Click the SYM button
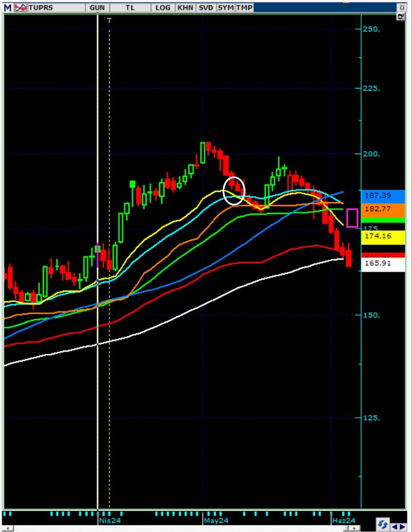412x532 pixels. tap(225, 7)
